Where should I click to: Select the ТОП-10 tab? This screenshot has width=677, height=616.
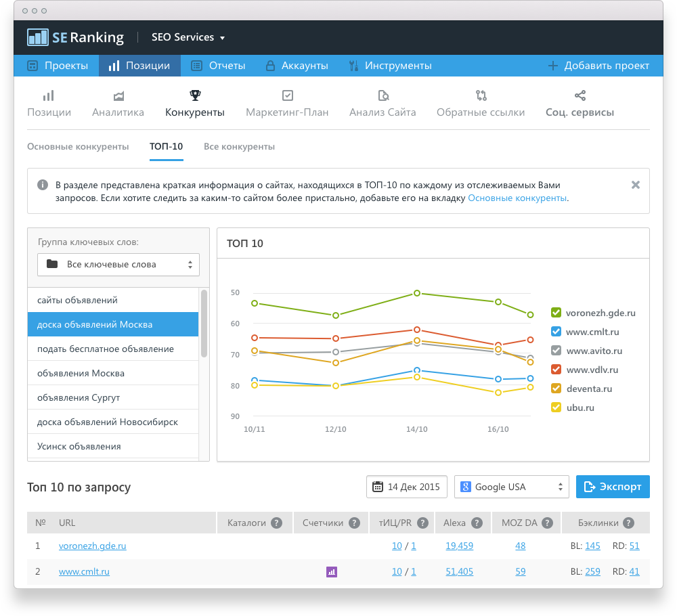[x=167, y=146]
